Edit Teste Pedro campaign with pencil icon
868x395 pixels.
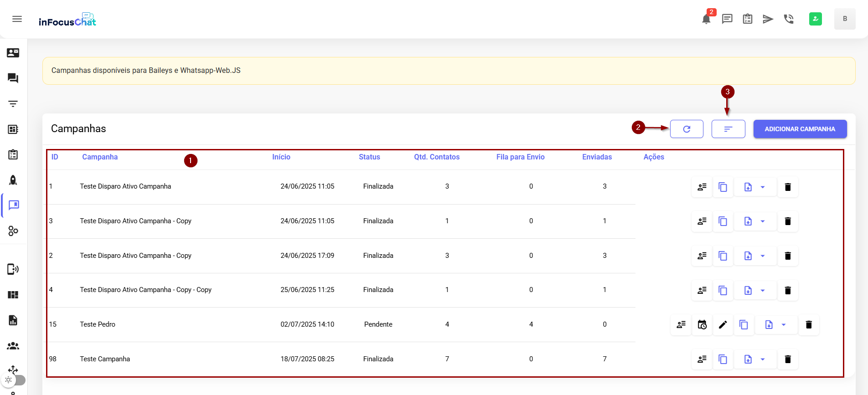(723, 325)
